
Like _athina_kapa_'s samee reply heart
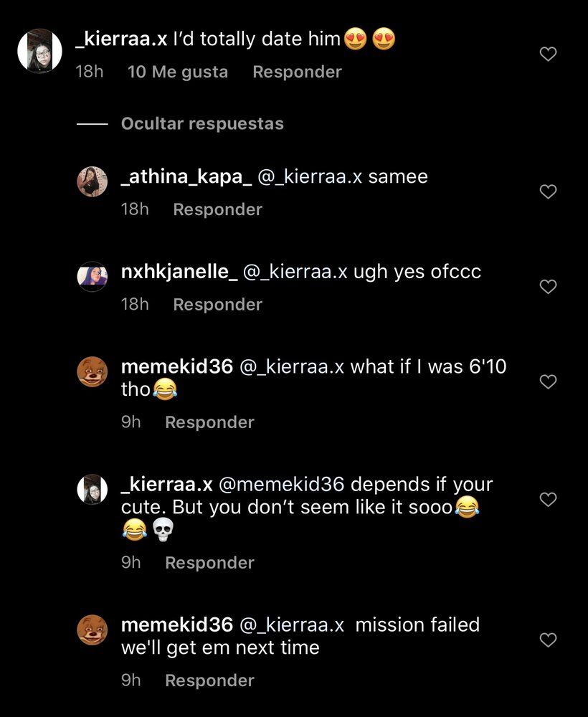549,191
